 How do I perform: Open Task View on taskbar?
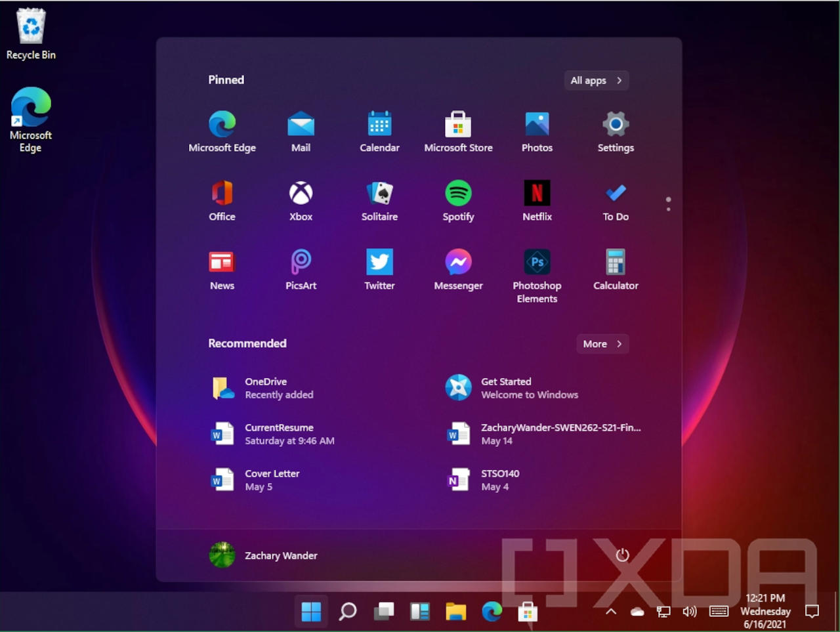coord(383,612)
